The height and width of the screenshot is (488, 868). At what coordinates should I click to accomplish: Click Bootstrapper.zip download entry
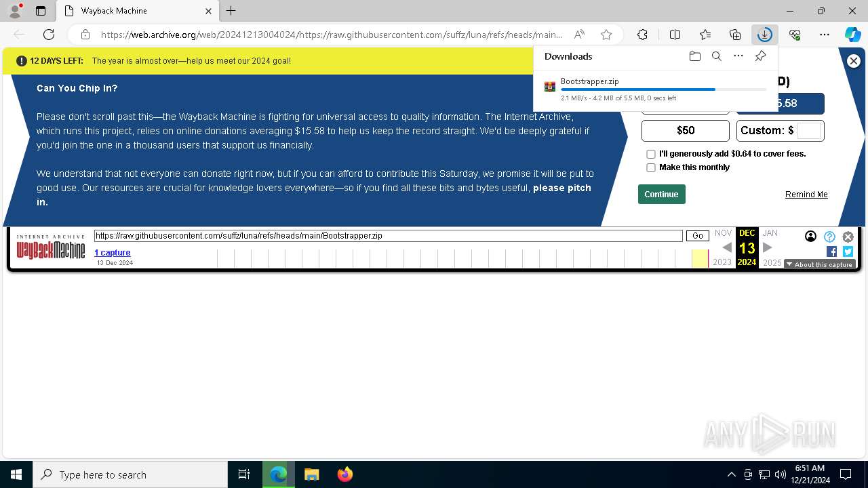coord(656,89)
